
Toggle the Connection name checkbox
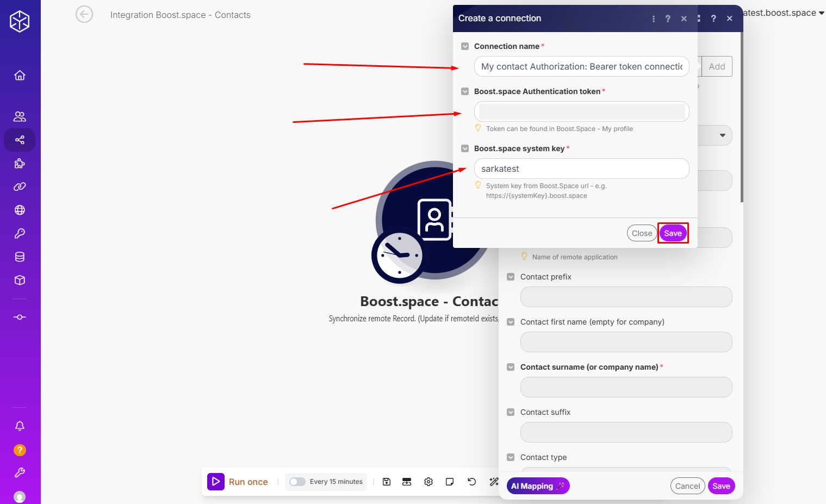tap(465, 46)
